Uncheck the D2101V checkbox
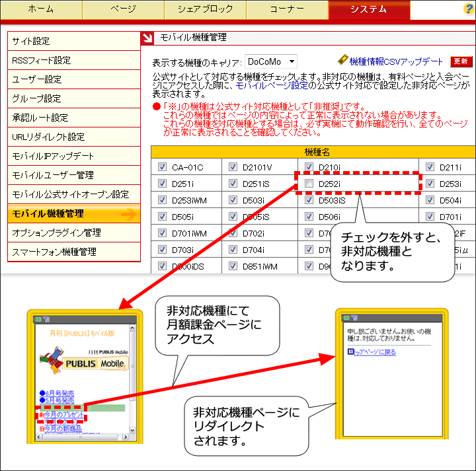Image resolution: width=476 pixels, height=471 pixels. pos(233,167)
